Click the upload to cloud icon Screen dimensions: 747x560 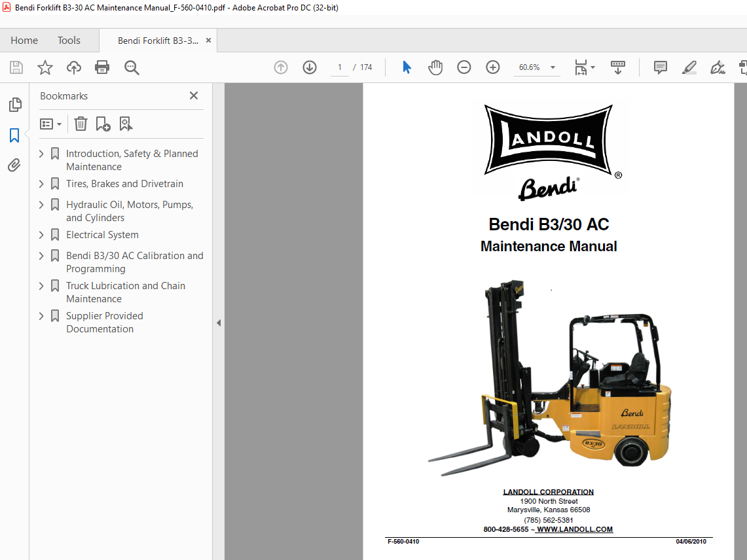point(73,67)
